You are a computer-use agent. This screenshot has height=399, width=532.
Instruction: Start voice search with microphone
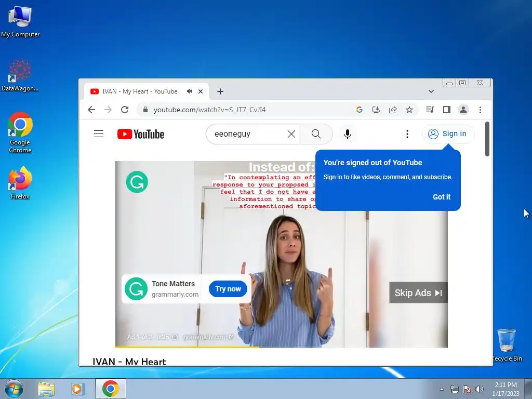[347, 134]
